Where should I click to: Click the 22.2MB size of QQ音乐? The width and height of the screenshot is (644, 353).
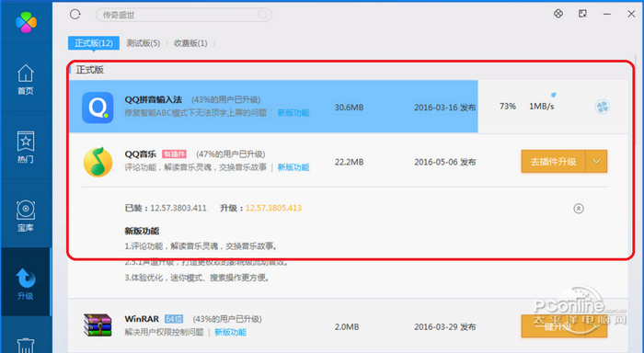(x=349, y=162)
